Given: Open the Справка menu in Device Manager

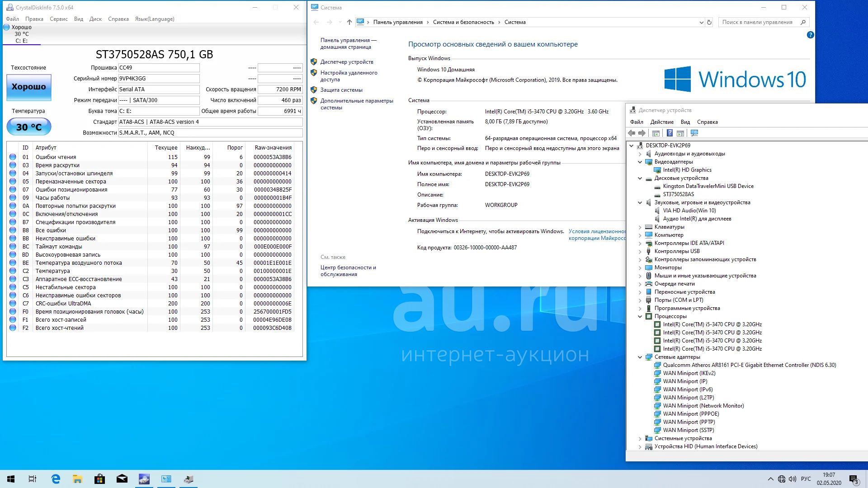Looking at the screenshot, I should pos(708,122).
